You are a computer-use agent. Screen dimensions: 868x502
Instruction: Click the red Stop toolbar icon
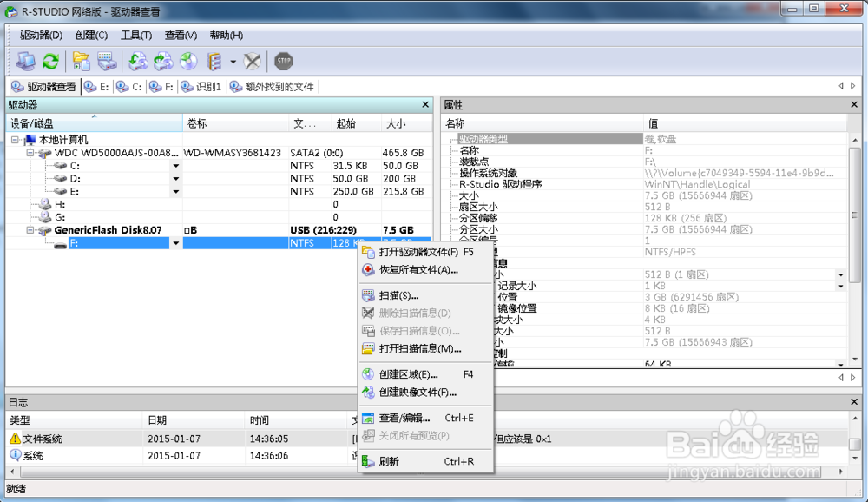click(x=282, y=61)
